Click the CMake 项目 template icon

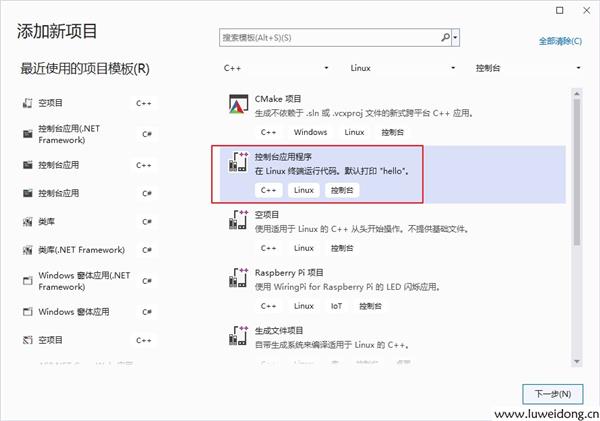tap(237, 105)
